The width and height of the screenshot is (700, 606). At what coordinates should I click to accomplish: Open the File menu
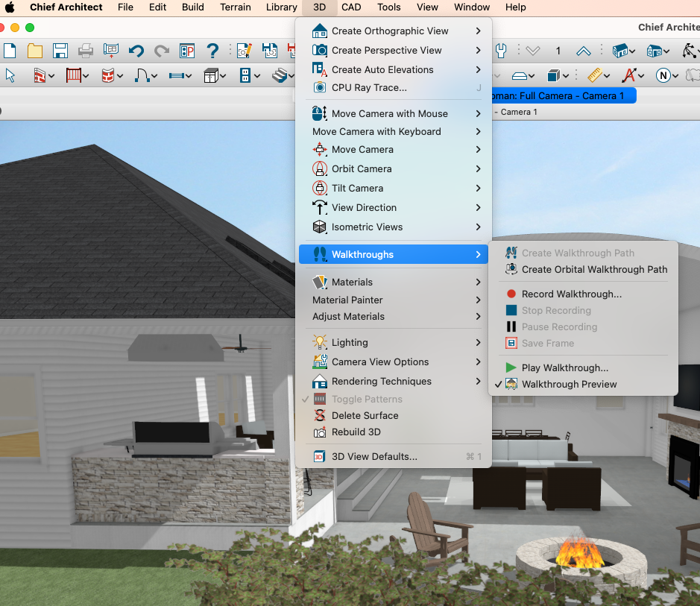[125, 7]
